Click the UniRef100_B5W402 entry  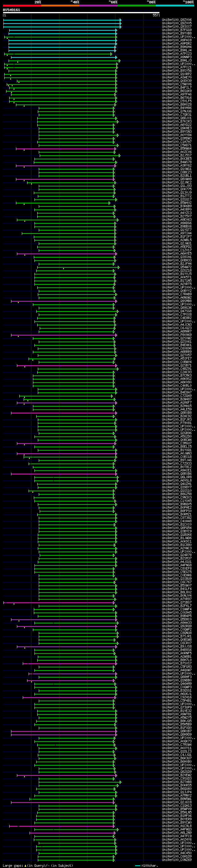177,203
